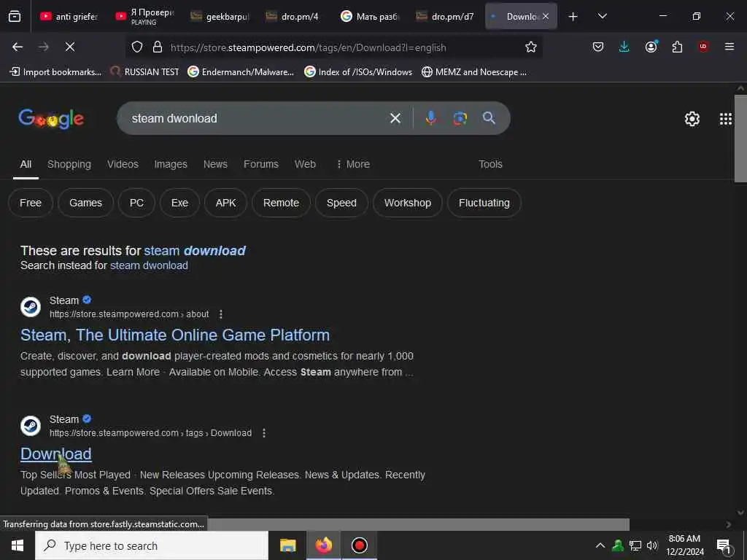Open a new browser tab

tap(573, 16)
